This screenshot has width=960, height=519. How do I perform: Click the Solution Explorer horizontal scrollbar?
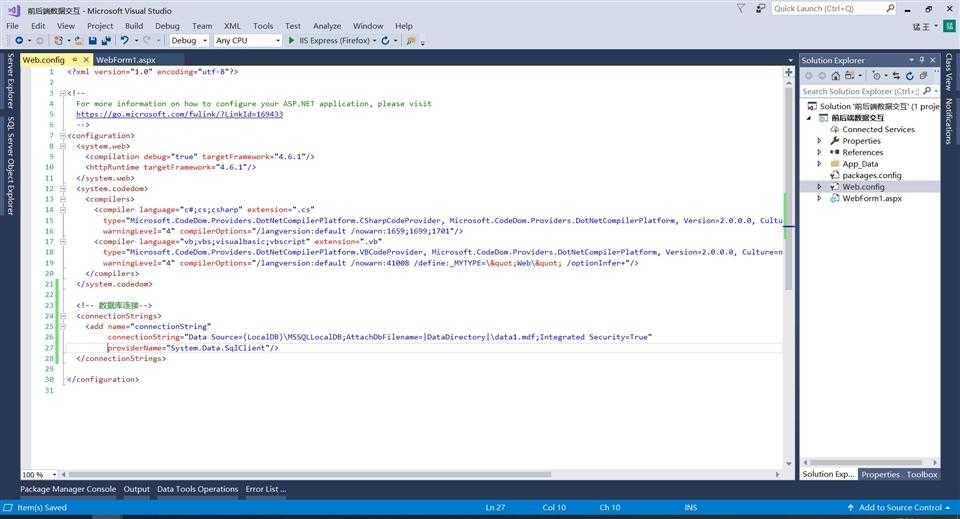click(x=866, y=463)
